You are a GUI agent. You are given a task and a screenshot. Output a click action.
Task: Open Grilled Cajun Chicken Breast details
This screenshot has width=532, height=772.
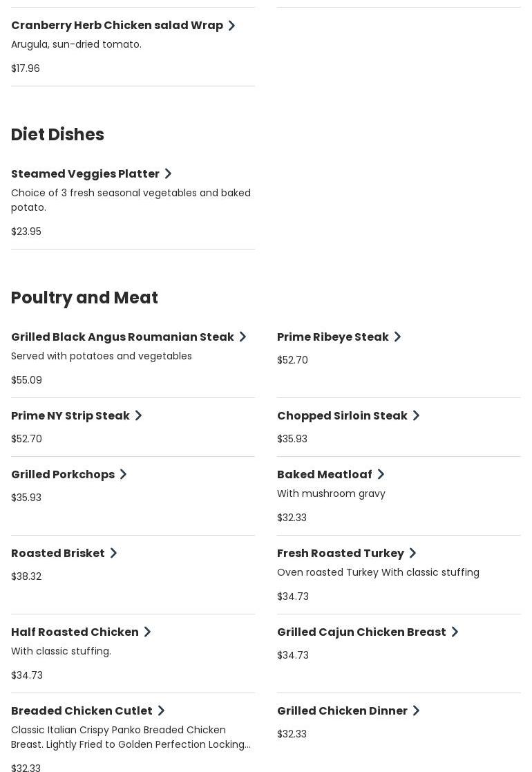(x=361, y=632)
